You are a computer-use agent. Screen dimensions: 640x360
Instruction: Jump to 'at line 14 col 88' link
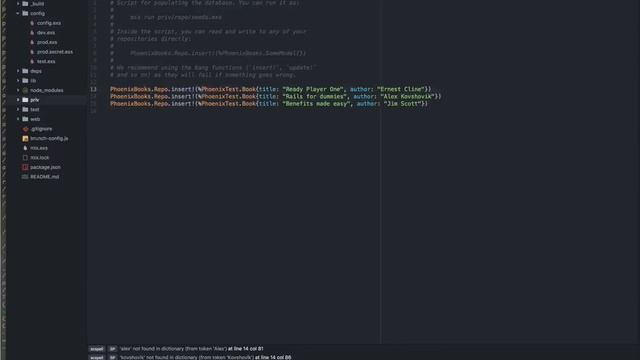click(x=273, y=357)
